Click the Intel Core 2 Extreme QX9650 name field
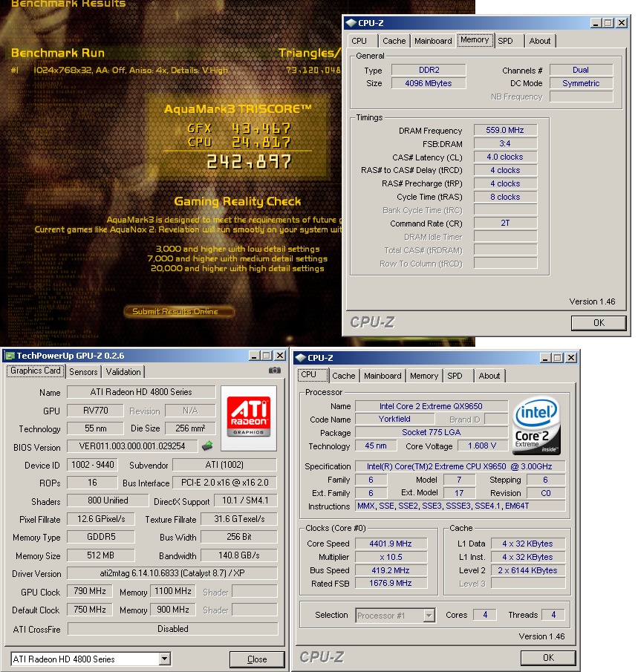 (432, 406)
